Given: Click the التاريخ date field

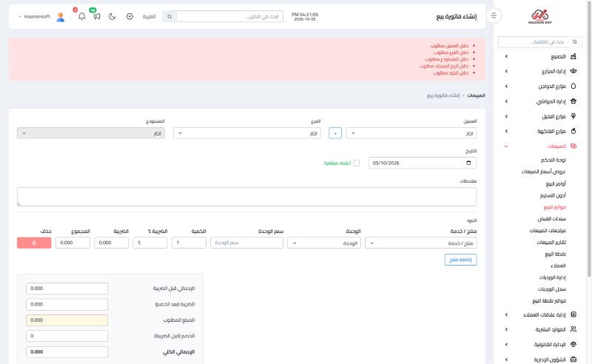Looking at the screenshot, I should point(423,163).
